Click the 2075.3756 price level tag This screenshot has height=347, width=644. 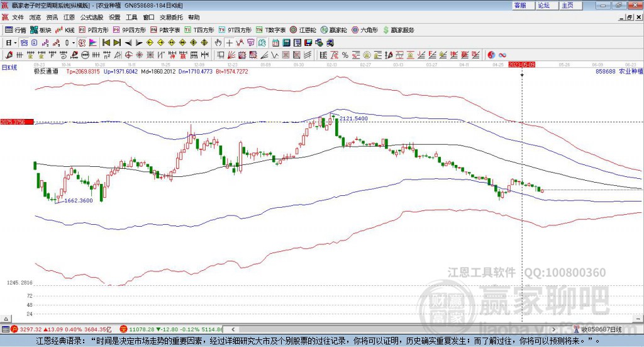[17, 122]
